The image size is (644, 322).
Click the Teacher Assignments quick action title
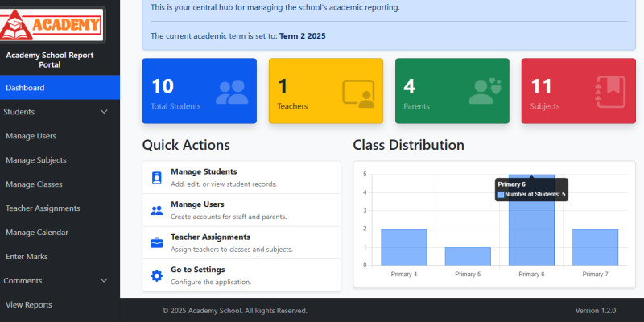pyautogui.click(x=210, y=237)
